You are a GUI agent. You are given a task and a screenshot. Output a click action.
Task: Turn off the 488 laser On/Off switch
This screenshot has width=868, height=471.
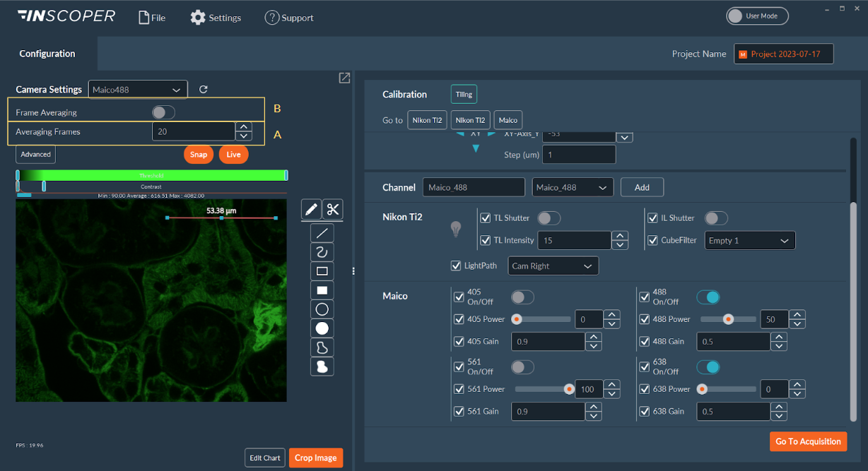[x=708, y=297]
